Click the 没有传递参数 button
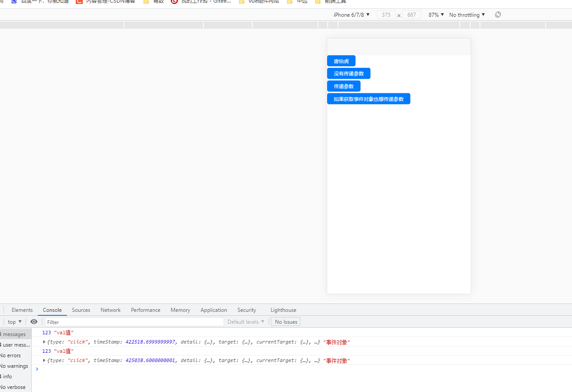Viewport: 572px width, 392px height. coord(349,74)
